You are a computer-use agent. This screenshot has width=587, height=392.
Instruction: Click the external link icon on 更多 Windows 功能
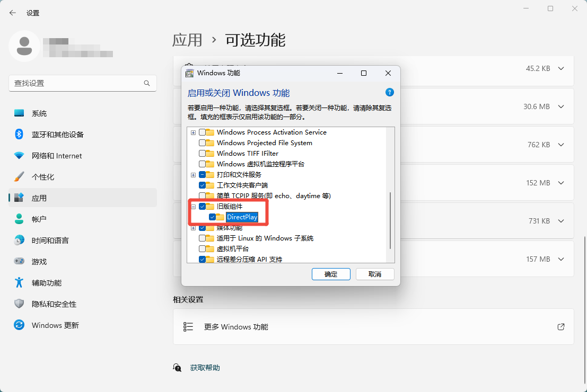tap(561, 327)
